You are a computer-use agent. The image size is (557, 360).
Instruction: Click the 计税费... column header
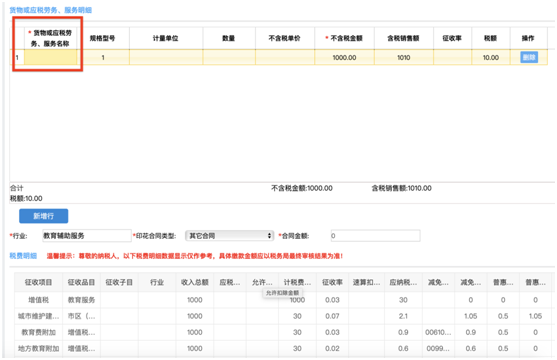point(297,282)
